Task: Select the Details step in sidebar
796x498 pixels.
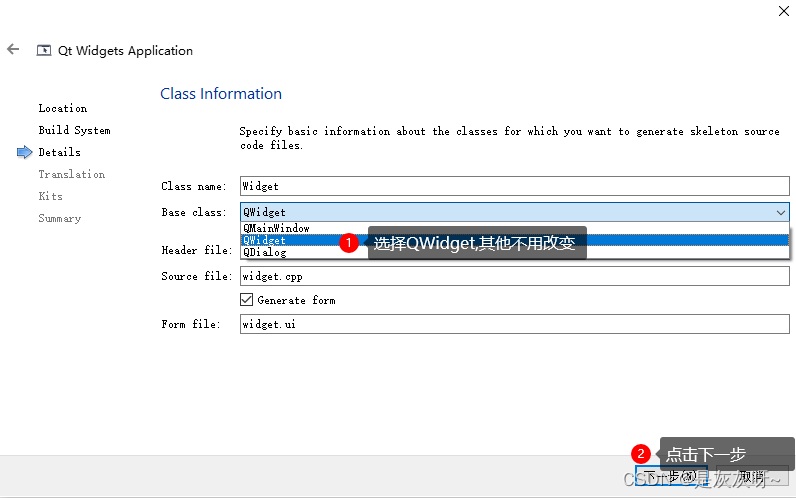Action: (x=59, y=152)
